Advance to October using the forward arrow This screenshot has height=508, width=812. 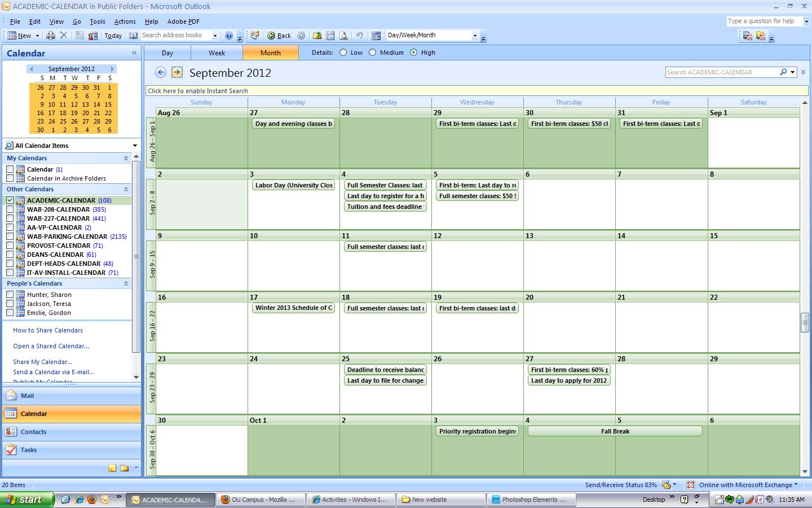pos(176,72)
